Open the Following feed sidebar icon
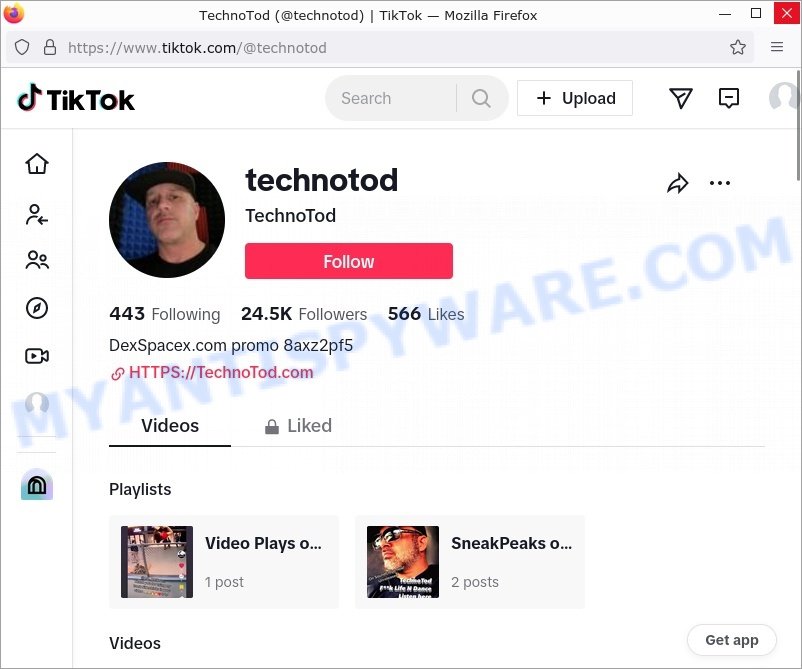 (x=37, y=215)
